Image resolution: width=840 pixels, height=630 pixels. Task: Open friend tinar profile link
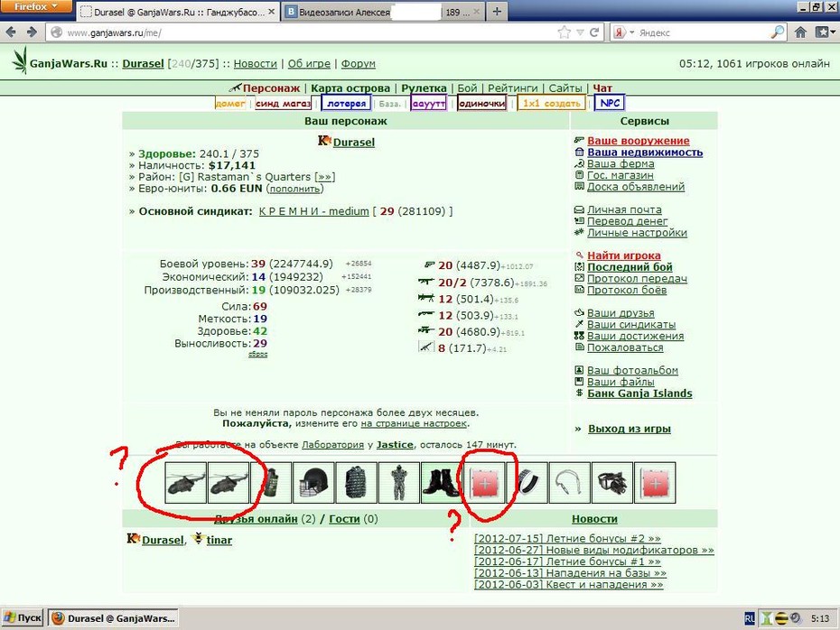pos(219,540)
